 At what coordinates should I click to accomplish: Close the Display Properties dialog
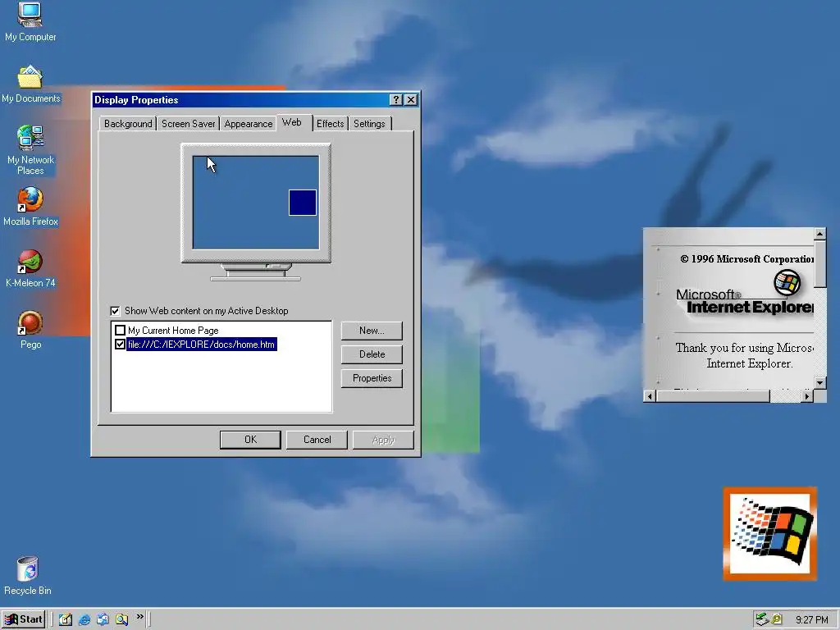411,99
